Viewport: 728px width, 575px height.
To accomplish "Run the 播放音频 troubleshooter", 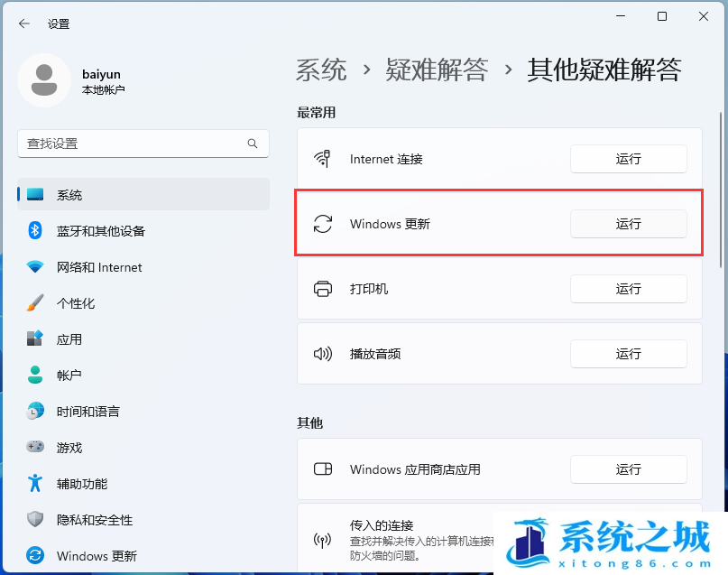I will tap(628, 354).
